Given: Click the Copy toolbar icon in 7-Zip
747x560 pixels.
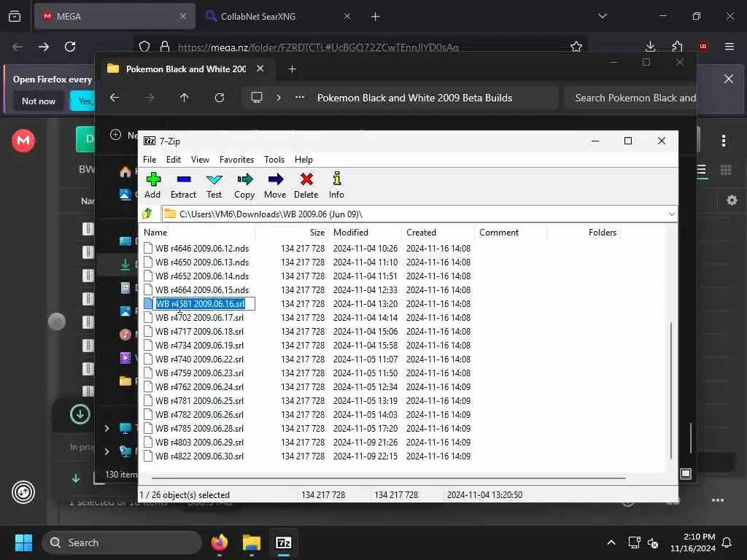Looking at the screenshot, I should pyautogui.click(x=244, y=185).
